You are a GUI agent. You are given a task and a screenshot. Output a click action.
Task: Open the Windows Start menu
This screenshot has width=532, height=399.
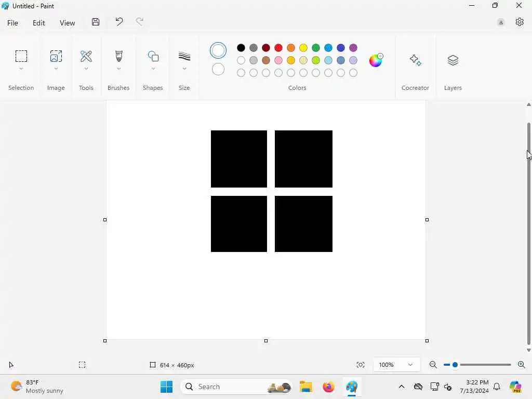coord(166,387)
